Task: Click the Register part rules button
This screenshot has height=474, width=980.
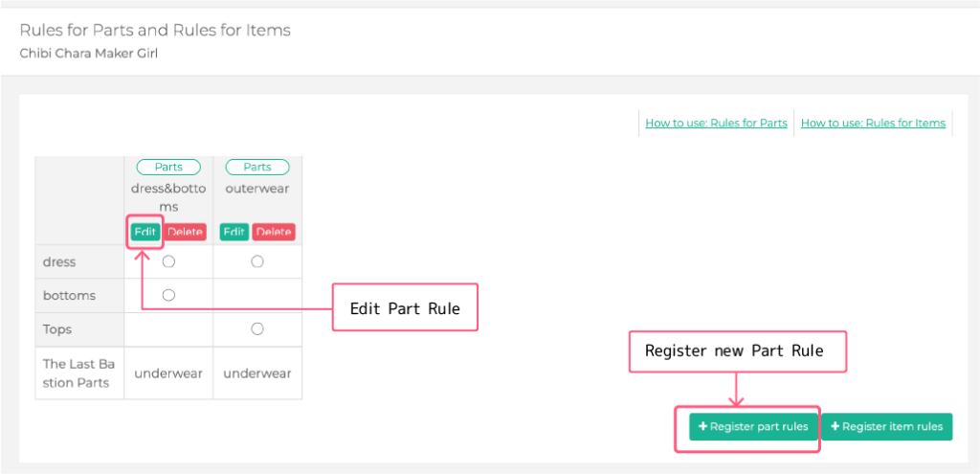Action: tap(753, 427)
